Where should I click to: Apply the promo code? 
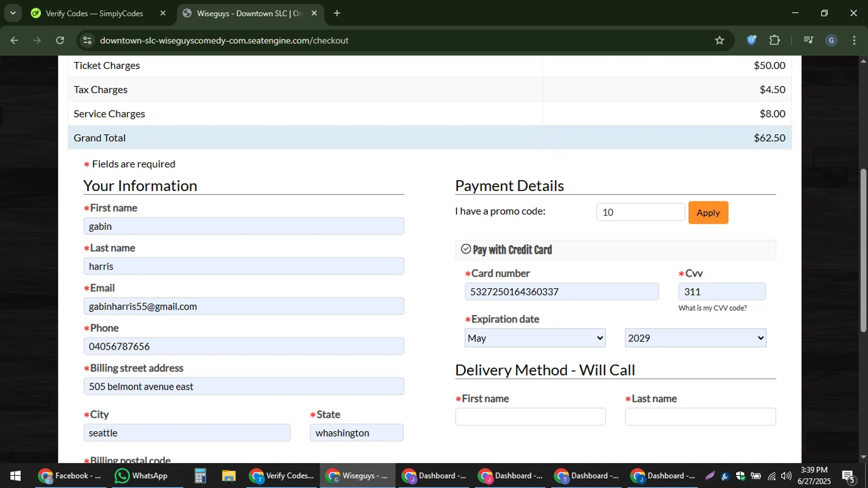[x=708, y=212]
